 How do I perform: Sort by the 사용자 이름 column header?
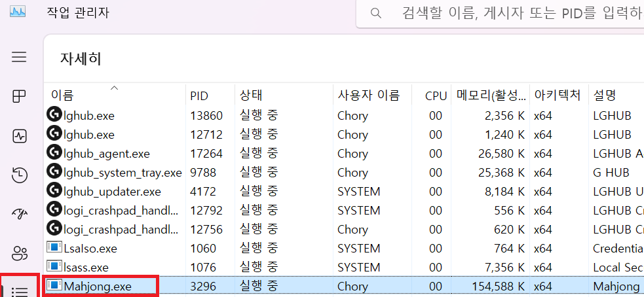tap(372, 96)
